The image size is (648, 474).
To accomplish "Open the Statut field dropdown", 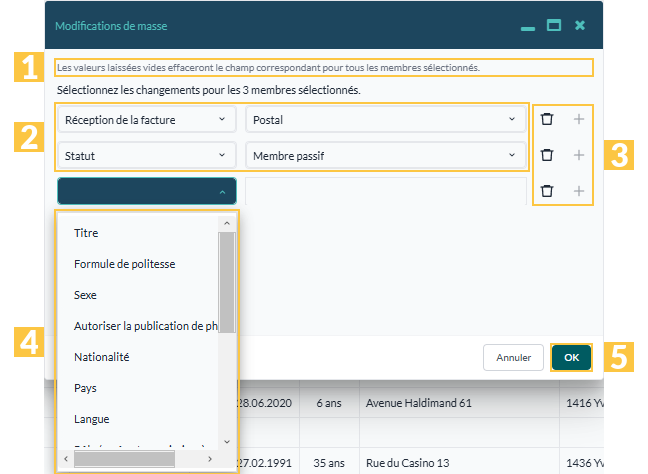I will 147,155.
